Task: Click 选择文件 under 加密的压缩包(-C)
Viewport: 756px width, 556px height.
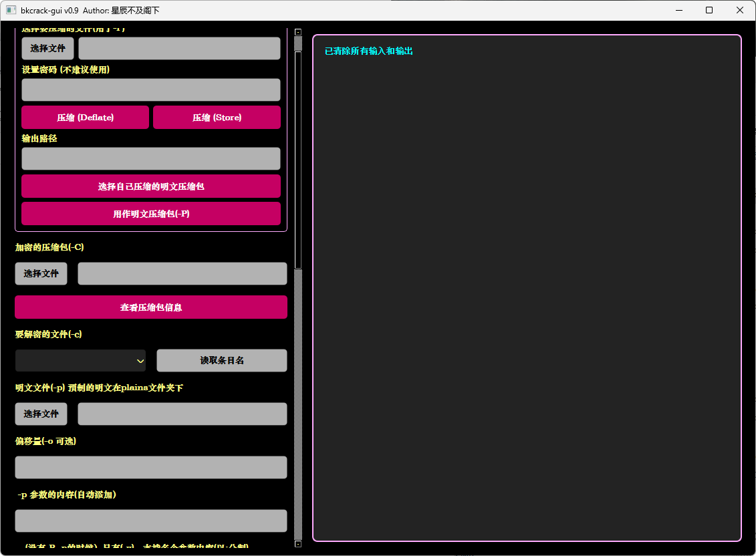Action: [41, 273]
